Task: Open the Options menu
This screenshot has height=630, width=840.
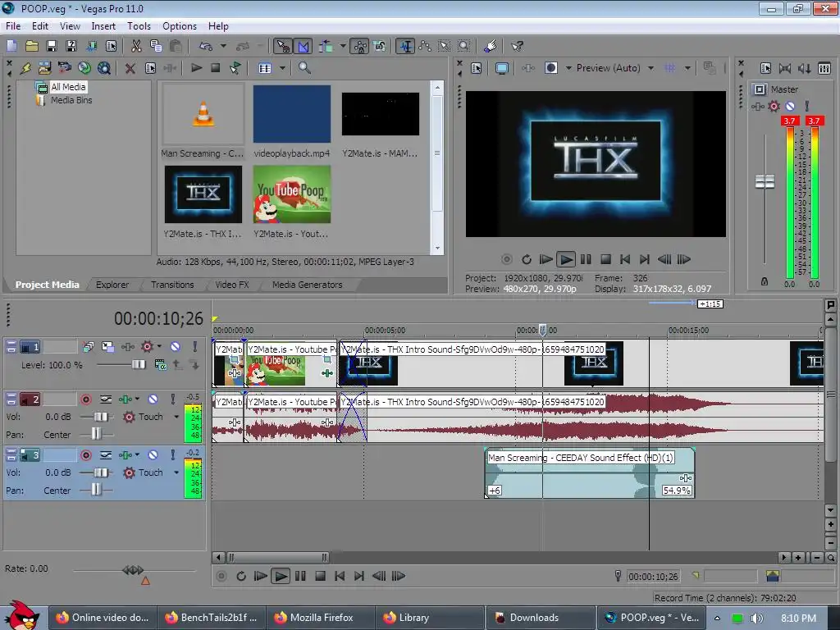Action: 180,25
